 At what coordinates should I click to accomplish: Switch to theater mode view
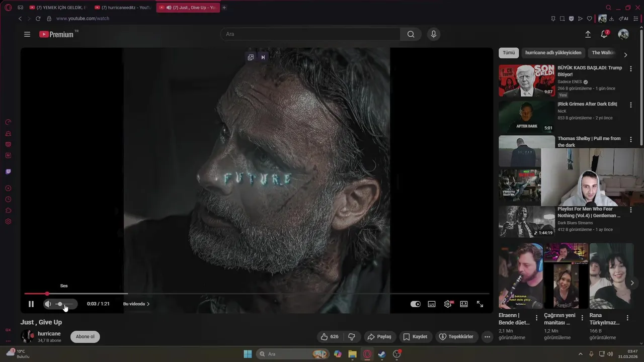[464, 304]
